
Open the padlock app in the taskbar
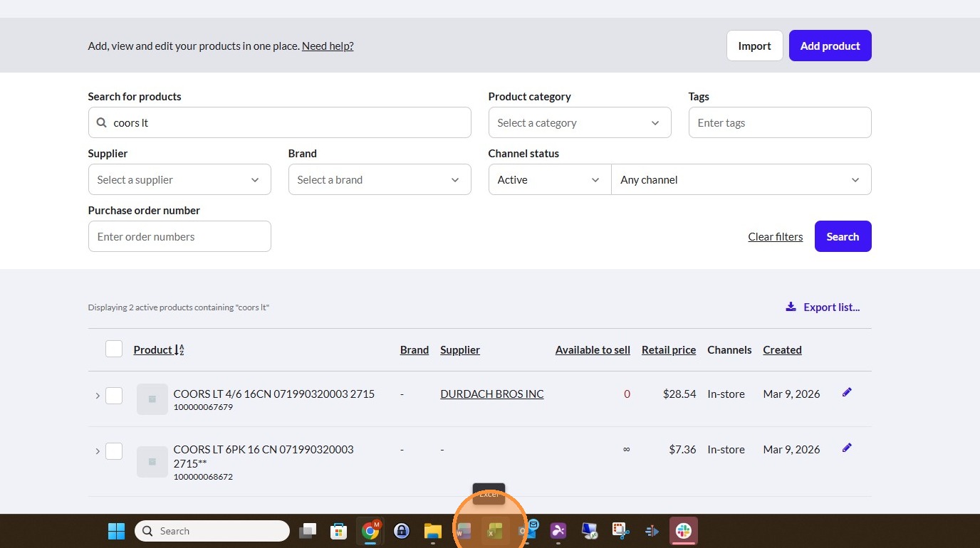[x=402, y=531]
